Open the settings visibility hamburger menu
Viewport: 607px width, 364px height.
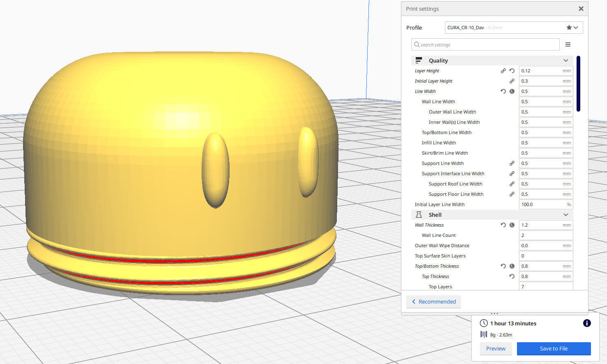568,44
